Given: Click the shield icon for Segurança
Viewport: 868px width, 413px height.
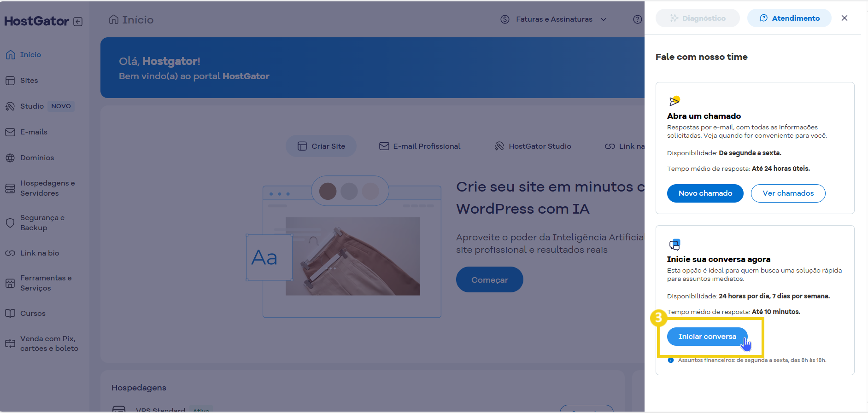Looking at the screenshot, I should (10, 223).
